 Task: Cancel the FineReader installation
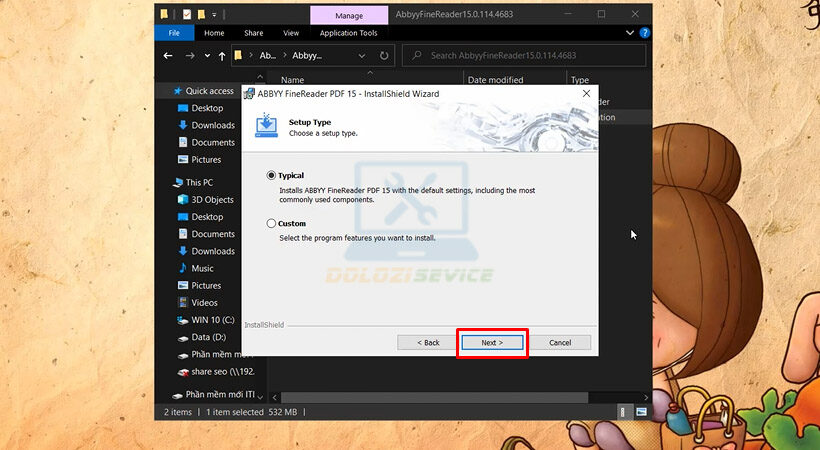560,342
